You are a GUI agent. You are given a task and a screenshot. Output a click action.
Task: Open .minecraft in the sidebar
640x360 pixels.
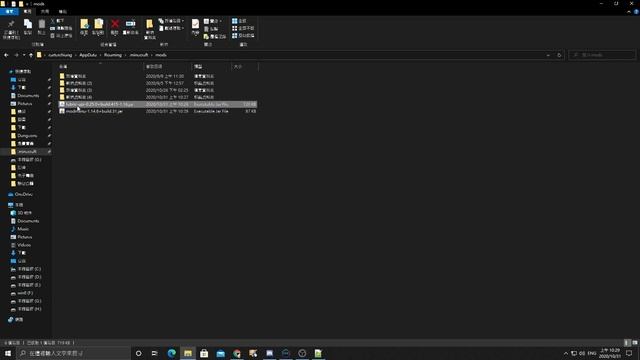click(27, 151)
